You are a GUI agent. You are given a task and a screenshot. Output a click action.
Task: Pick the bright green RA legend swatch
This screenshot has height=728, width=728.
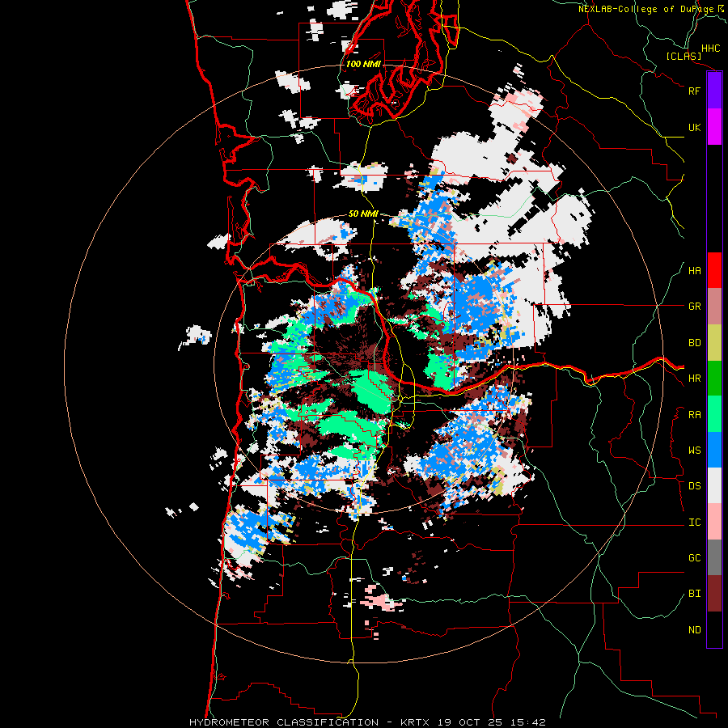[714, 414]
